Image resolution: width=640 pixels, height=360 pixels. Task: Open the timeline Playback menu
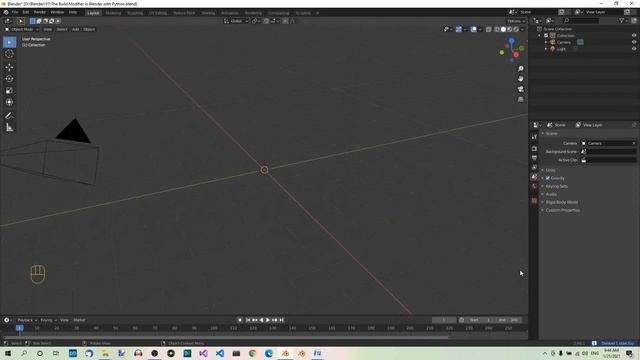click(x=27, y=320)
